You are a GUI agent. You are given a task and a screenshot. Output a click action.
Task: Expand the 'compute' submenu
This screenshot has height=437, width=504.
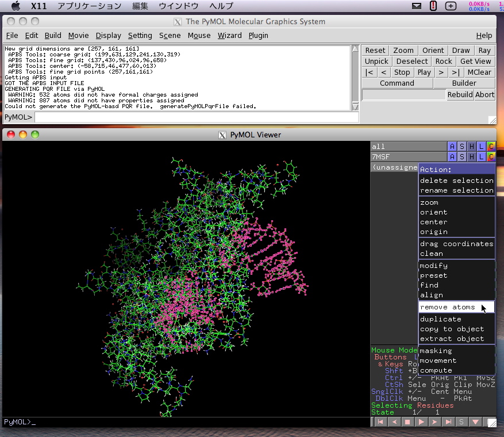pyautogui.click(x=457, y=370)
